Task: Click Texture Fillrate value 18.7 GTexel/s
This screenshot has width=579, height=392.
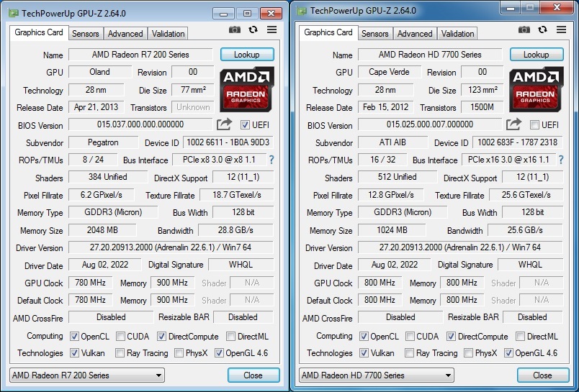Action: (x=237, y=195)
